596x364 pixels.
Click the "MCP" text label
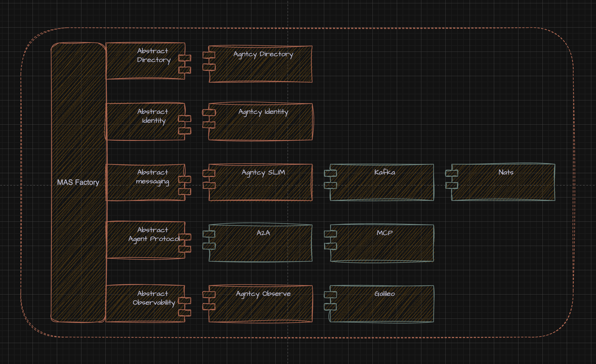pos(385,233)
